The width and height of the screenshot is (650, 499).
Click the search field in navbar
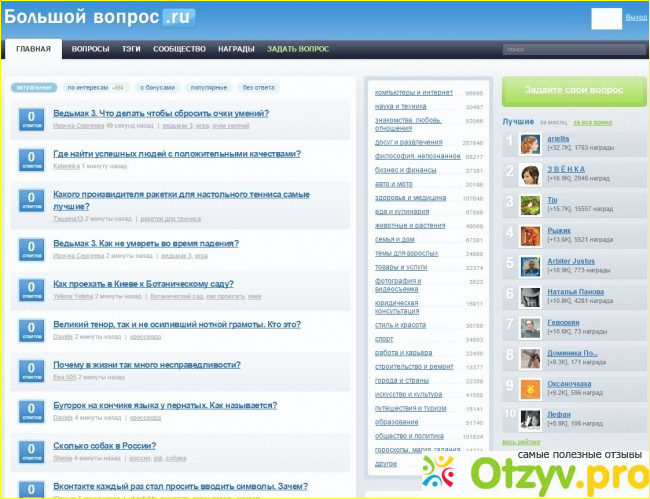coord(570,49)
